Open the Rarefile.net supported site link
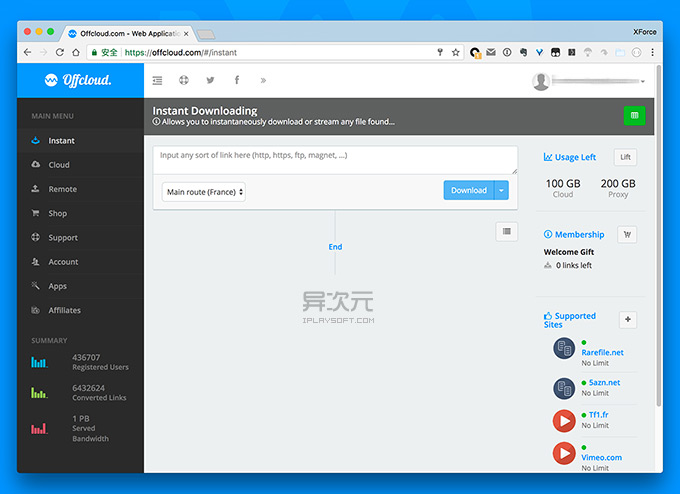Image resolution: width=680 pixels, height=494 pixels. point(602,353)
